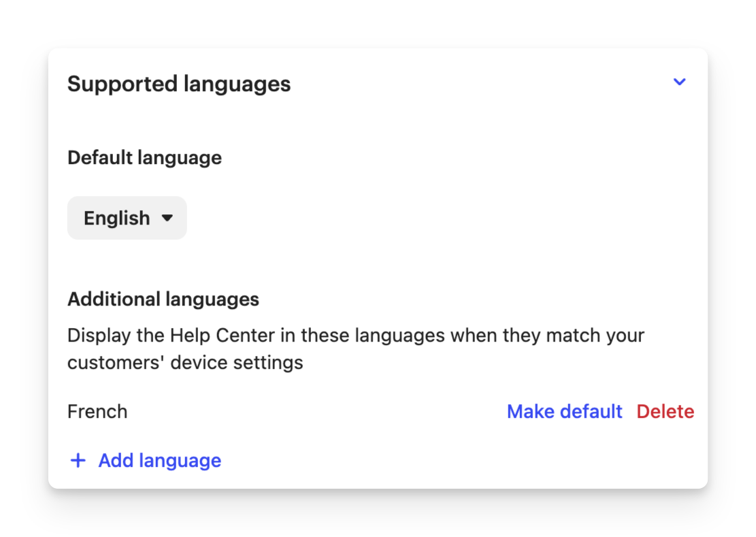Click the word "Default" in Default language
Viewport: 756px width, 537px height.
click(x=99, y=158)
